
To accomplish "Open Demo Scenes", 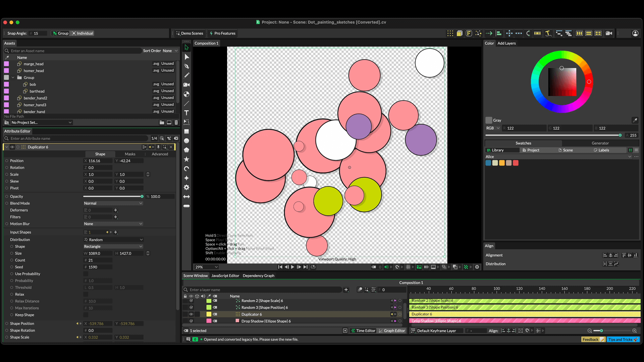I will (190, 33).
